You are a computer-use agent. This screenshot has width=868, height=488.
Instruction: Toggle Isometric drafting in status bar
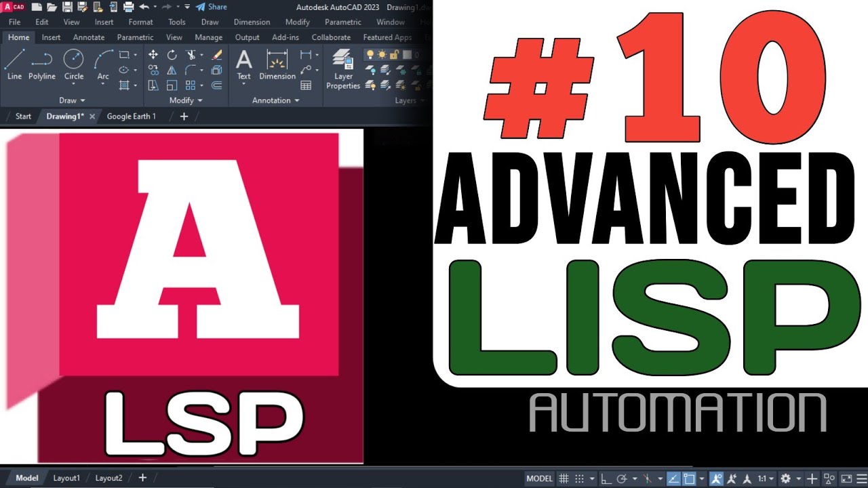[x=648, y=479]
